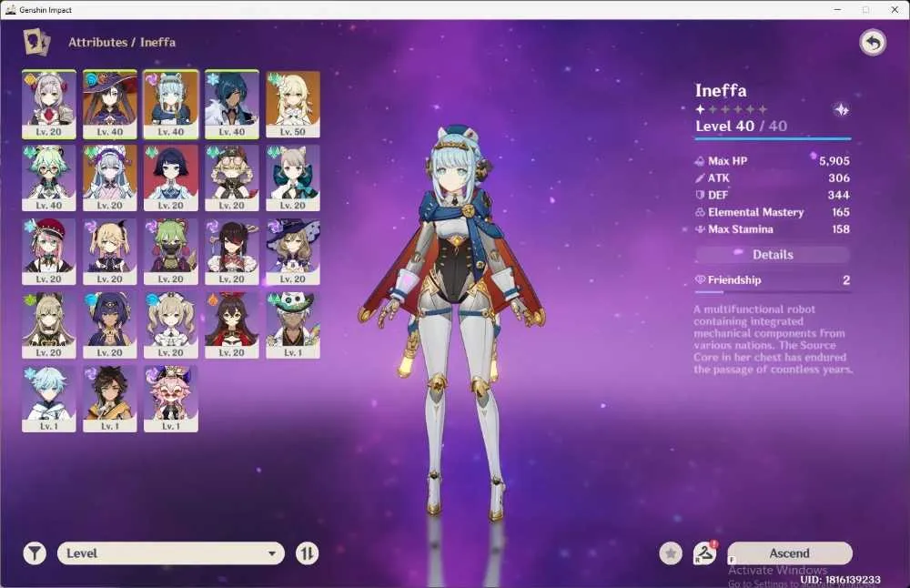Click the "Attributes / Ineffa" breadcrumb title
The width and height of the screenshot is (910, 588).
[122, 43]
